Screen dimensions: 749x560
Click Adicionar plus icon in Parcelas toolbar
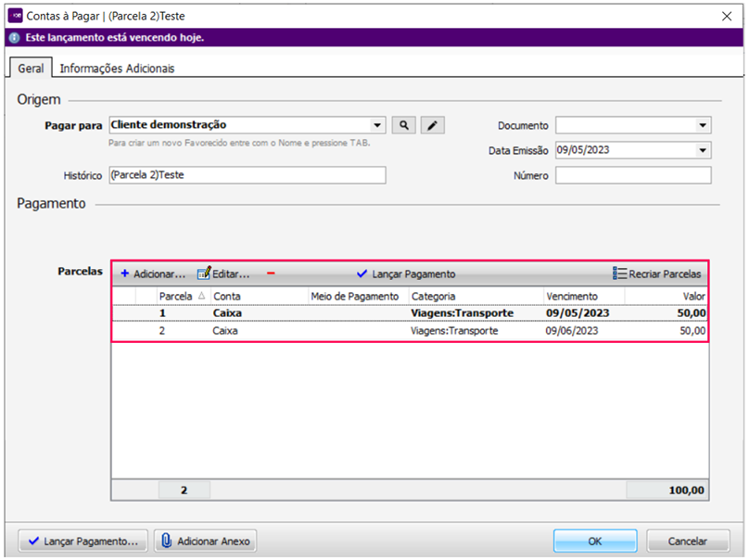tap(125, 274)
